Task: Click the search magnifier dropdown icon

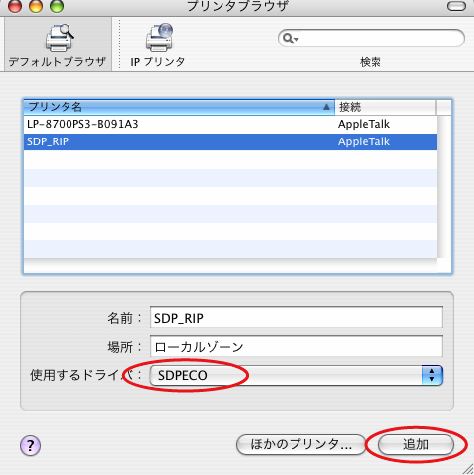Action: click(290, 39)
